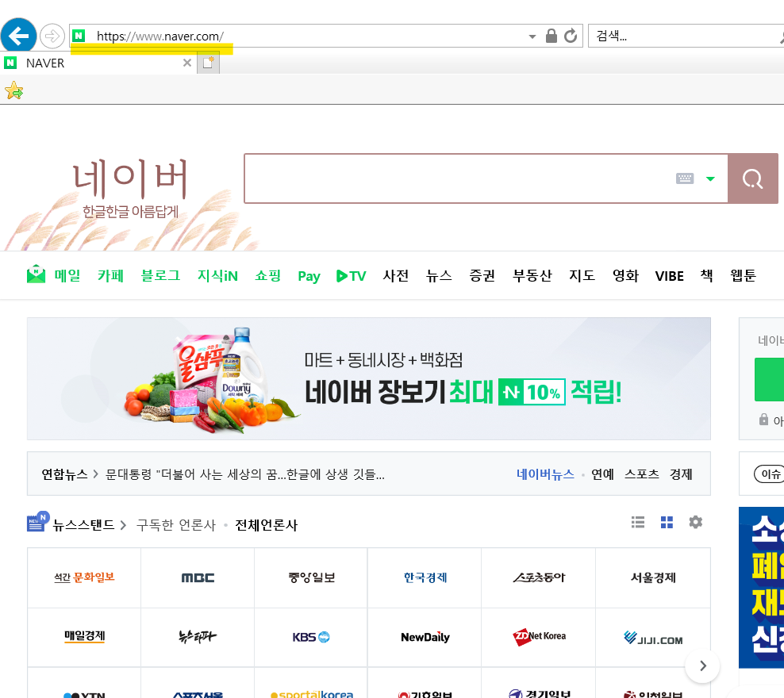Screen dimensions: 784x698
Task: Click the 문화일보 press logo
Action: [84, 577]
